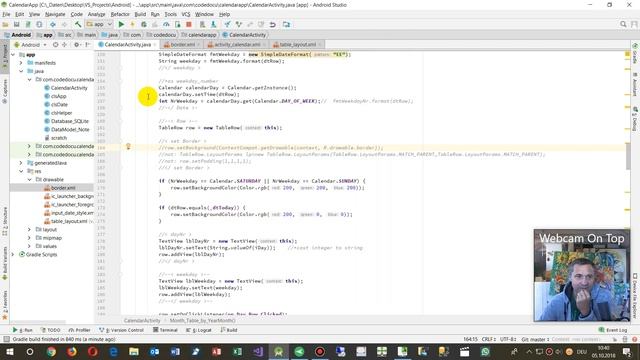Click the Windows Start button

9,351
